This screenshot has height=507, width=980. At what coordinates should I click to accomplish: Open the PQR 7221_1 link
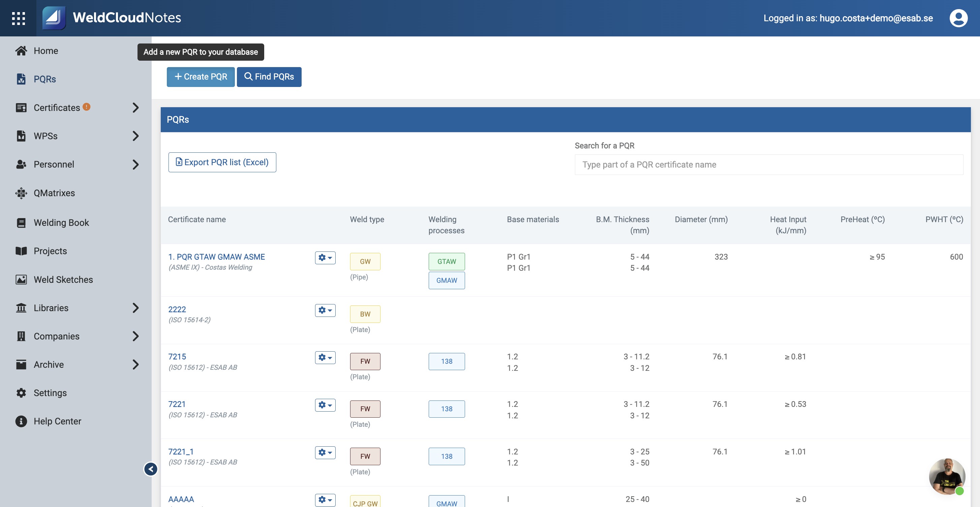point(181,452)
